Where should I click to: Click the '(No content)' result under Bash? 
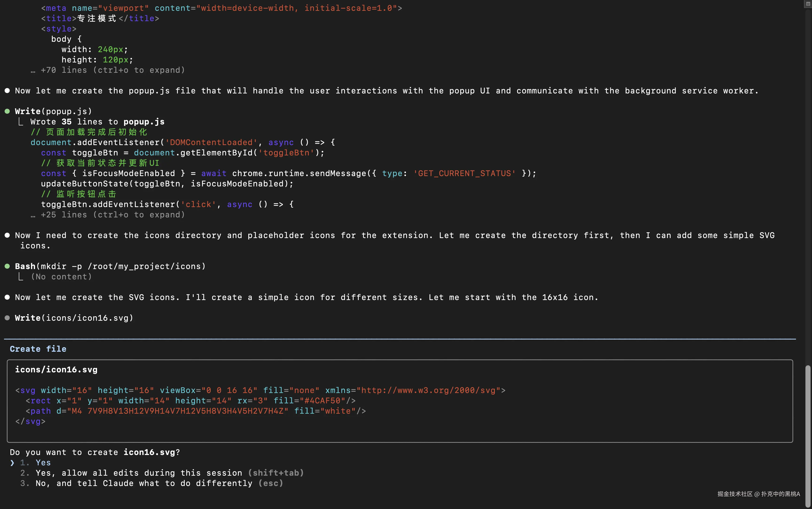point(61,277)
